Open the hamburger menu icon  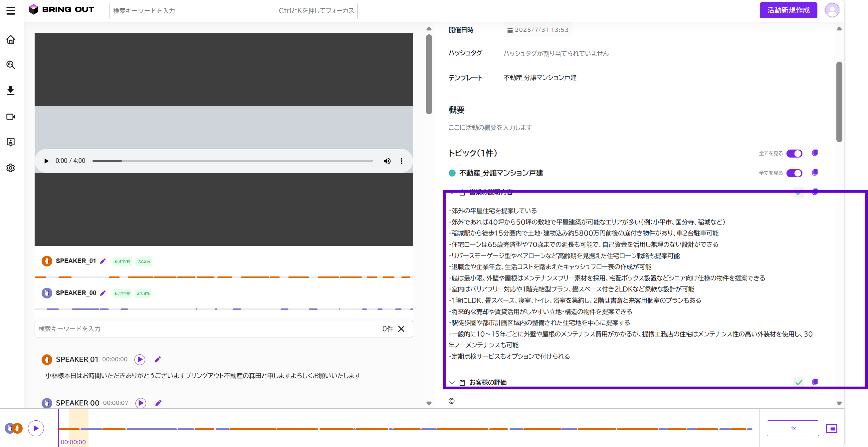[x=11, y=10]
